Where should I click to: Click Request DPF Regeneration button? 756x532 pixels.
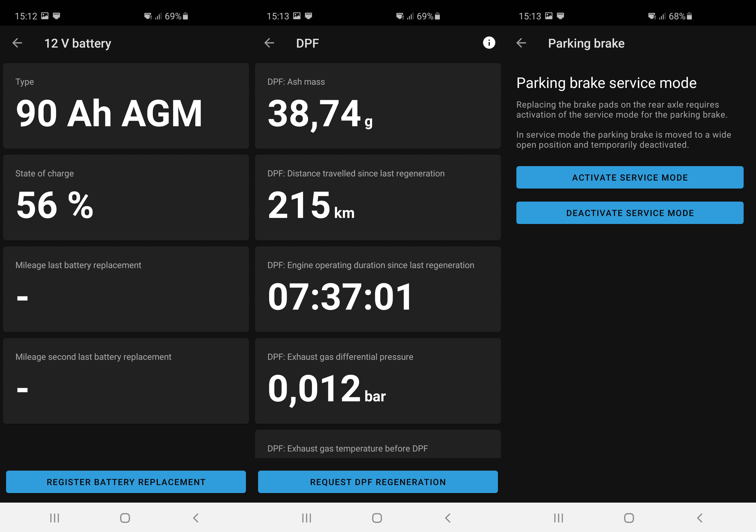click(x=378, y=482)
